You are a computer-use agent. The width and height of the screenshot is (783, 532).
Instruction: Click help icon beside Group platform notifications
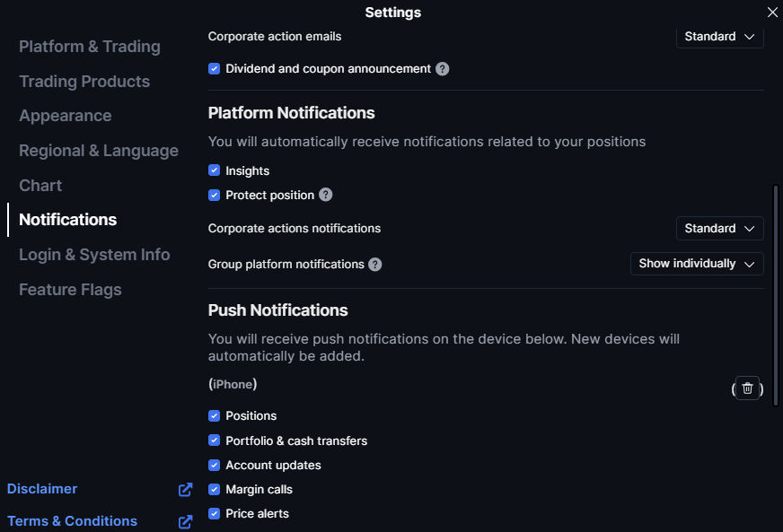pos(375,265)
